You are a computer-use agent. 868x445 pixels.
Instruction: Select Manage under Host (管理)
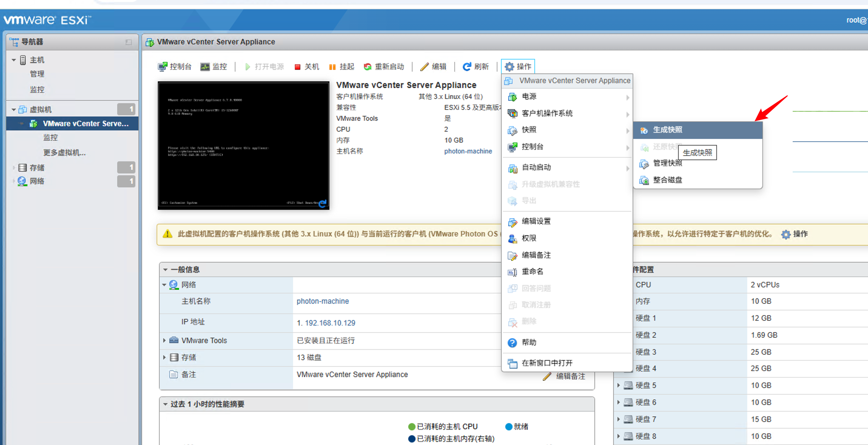(37, 74)
